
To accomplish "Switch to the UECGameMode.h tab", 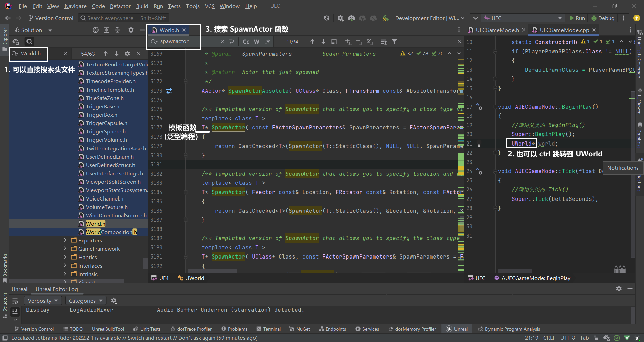I will point(497,30).
